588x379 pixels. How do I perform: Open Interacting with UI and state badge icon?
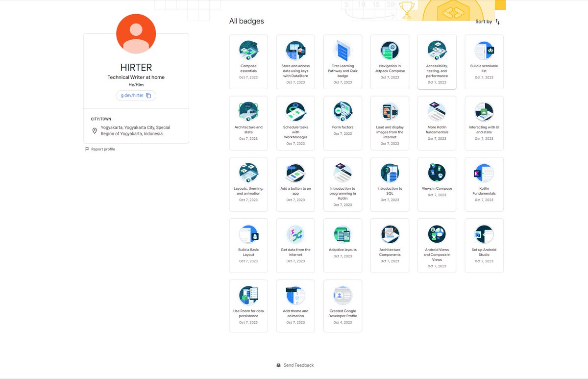pyautogui.click(x=484, y=112)
